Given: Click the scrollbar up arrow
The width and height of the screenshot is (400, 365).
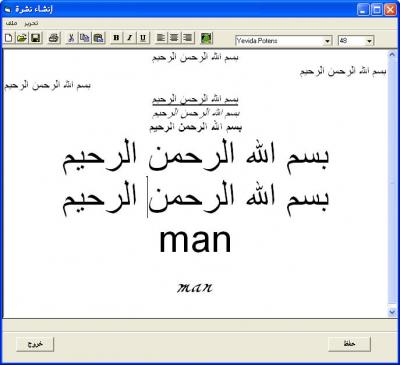Looking at the screenshot, I should click(392, 54).
